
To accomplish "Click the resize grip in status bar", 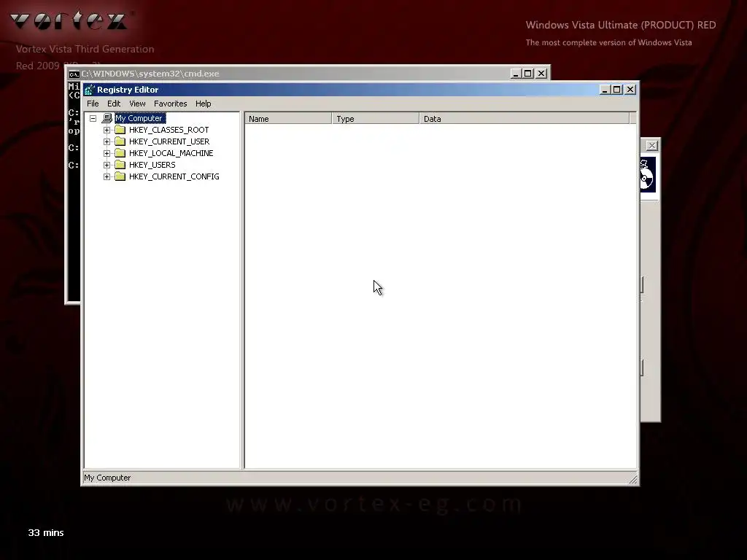I will pos(632,480).
